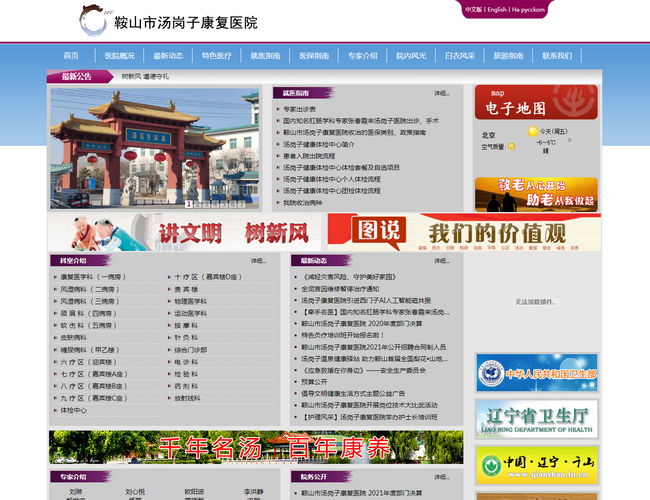Viewport: 650px width, 500px height.
Task: Click the 图说我们的价值观 banner
Action: (x=464, y=233)
